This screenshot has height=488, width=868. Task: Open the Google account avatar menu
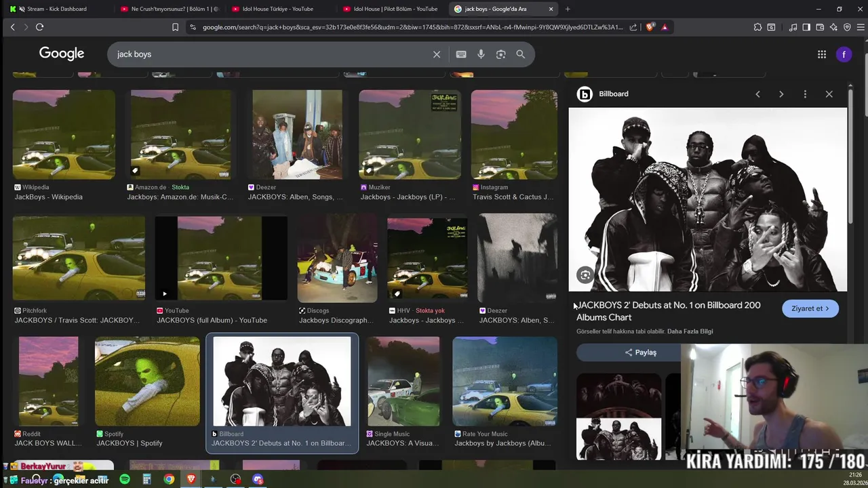point(844,54)
